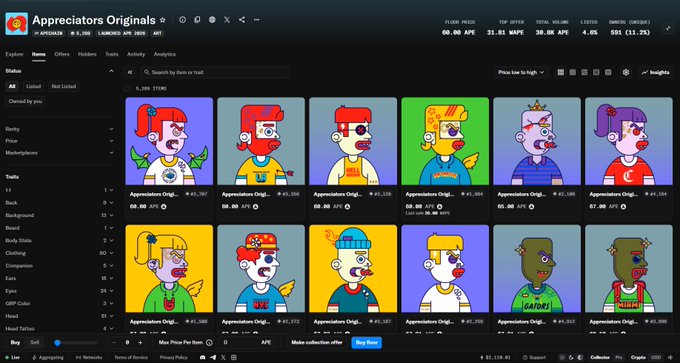This screenshot has width=680, height=363.
Task: Switch to Collector mode
Action: point(600,357)
